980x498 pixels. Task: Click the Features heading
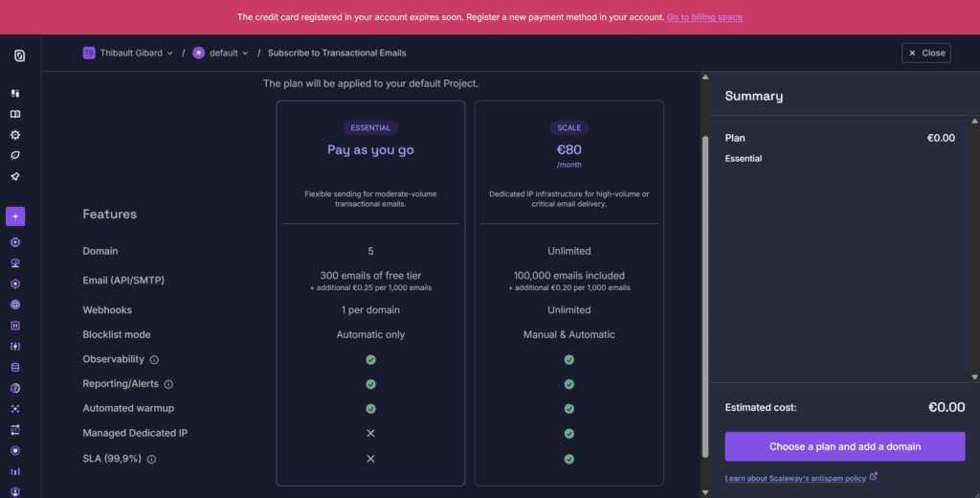(109, 214)
